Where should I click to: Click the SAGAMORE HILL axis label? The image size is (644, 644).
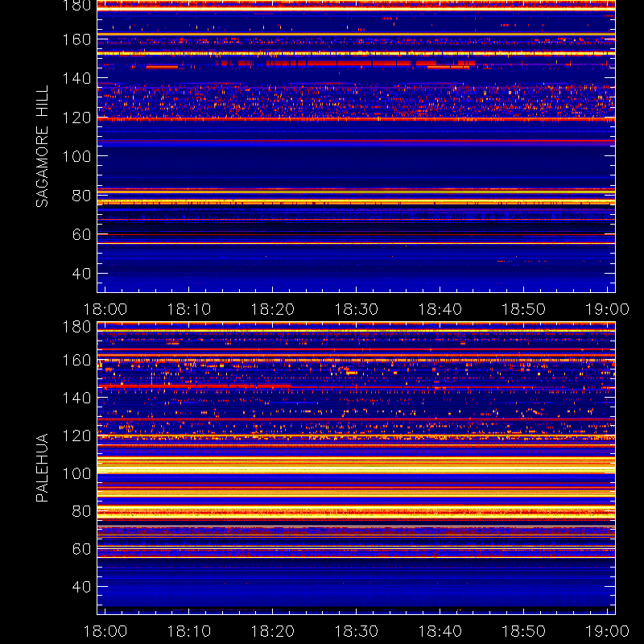tap(43, 147)
